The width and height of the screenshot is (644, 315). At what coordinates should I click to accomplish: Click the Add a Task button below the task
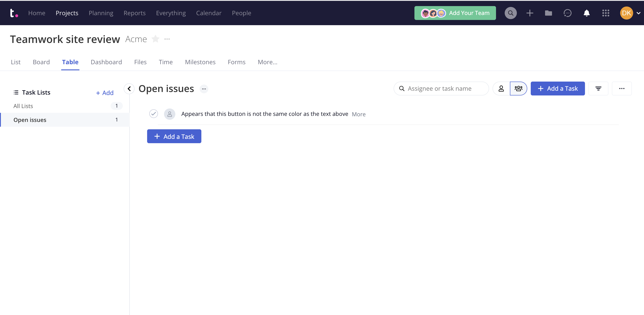pyautogui.click(x=174, y=136)
